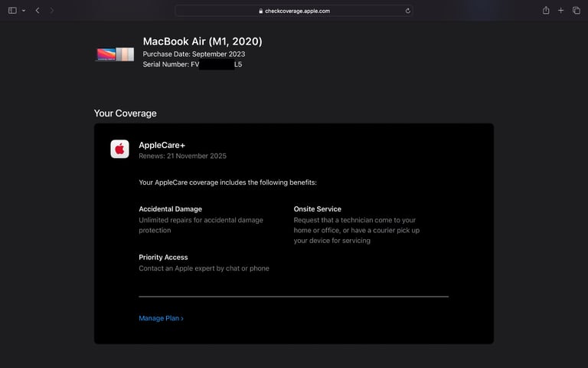
Task: Click the lock icon in address bar
Action: tap(260, 11)
